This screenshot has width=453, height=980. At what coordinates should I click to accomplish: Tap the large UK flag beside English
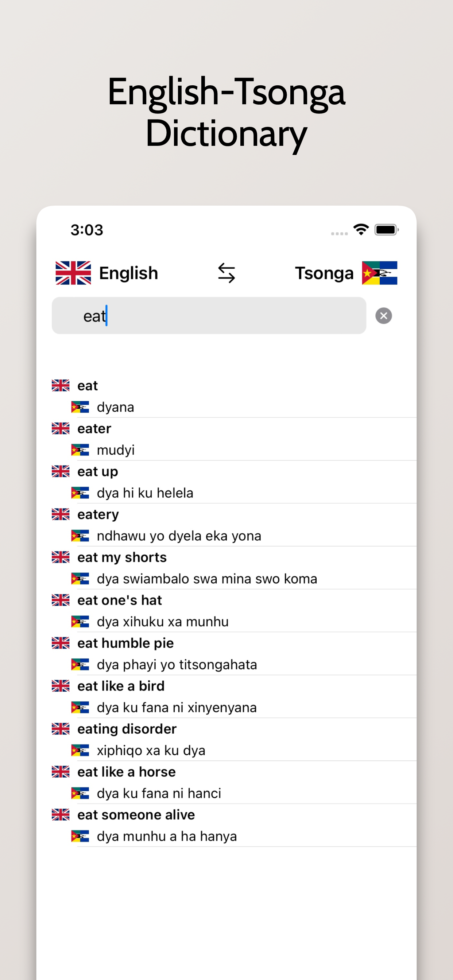(x=73, y=273)
